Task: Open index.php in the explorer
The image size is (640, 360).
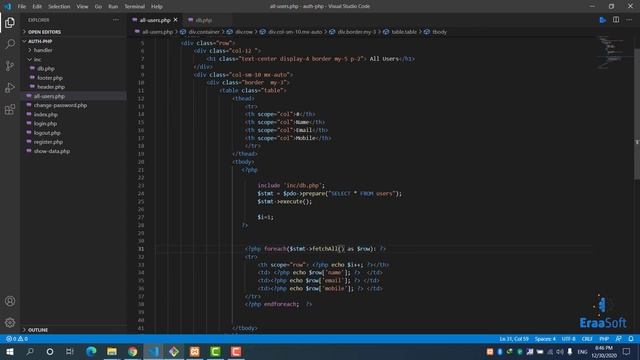Action: pyautogui.click(x=46, y=115)
